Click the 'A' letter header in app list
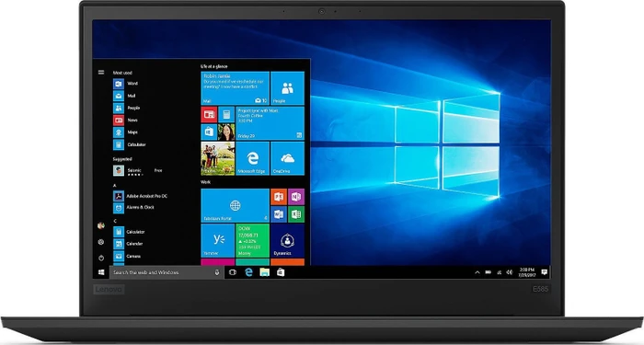Image resolution: width=644 pixels, height=345 pixels. pyautogui.click(x=115, y=186)
